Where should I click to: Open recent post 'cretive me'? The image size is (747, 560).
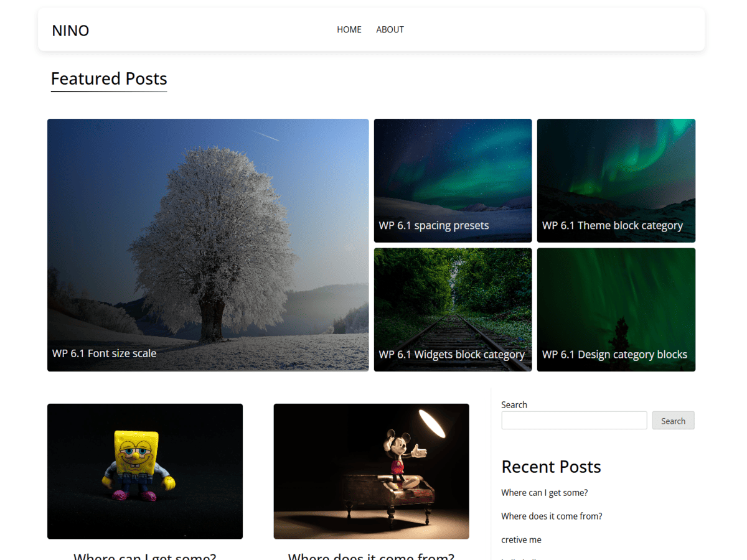click(x=521, y=539)
